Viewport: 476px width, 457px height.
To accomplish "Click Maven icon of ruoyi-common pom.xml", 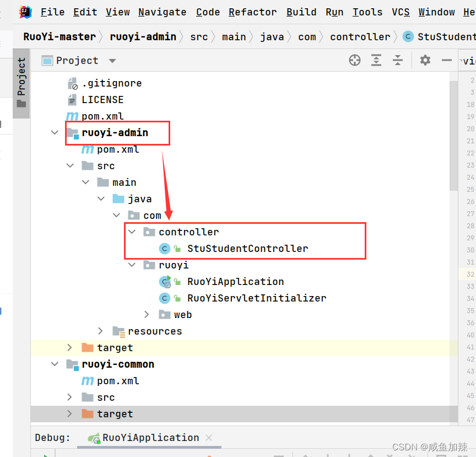I will (88, 381).
